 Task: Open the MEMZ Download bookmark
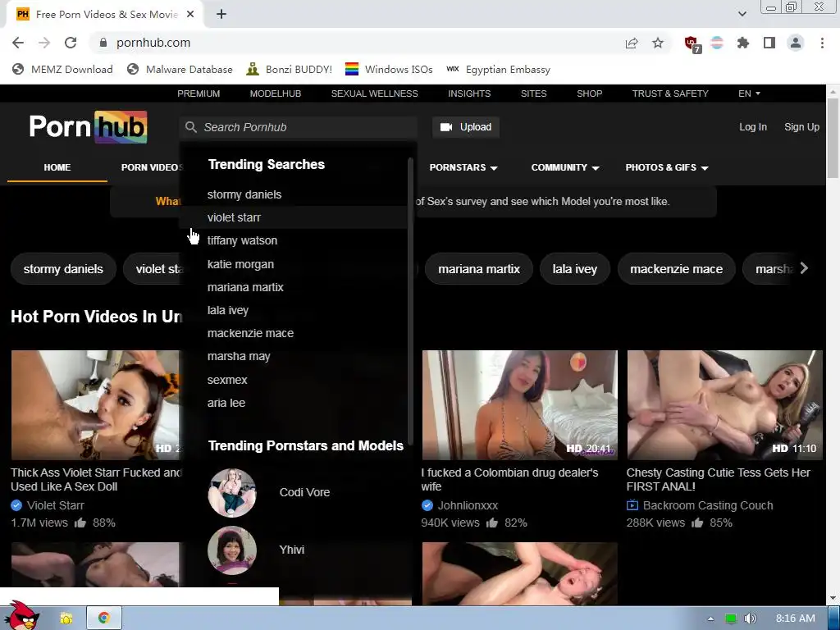62,69
